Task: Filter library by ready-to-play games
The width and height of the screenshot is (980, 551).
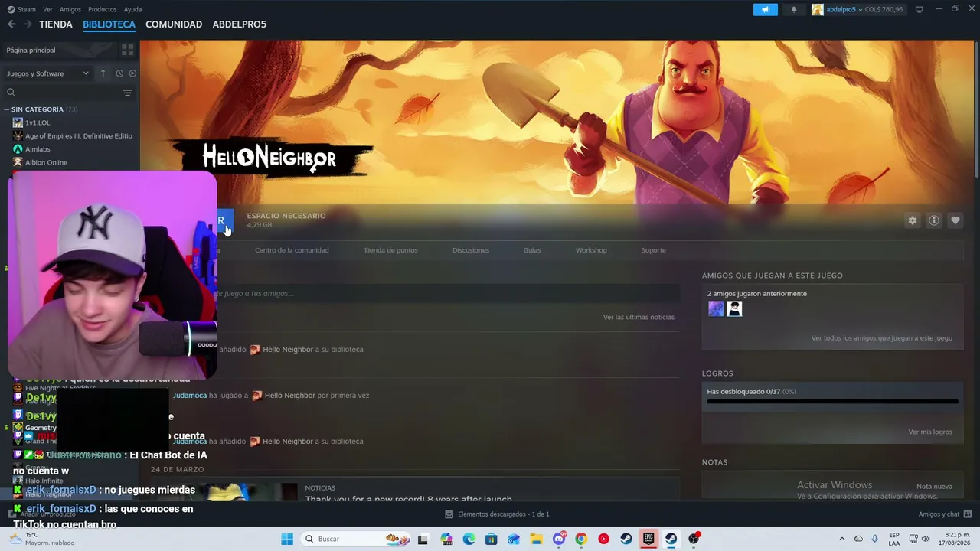Action: coord(132,73)
